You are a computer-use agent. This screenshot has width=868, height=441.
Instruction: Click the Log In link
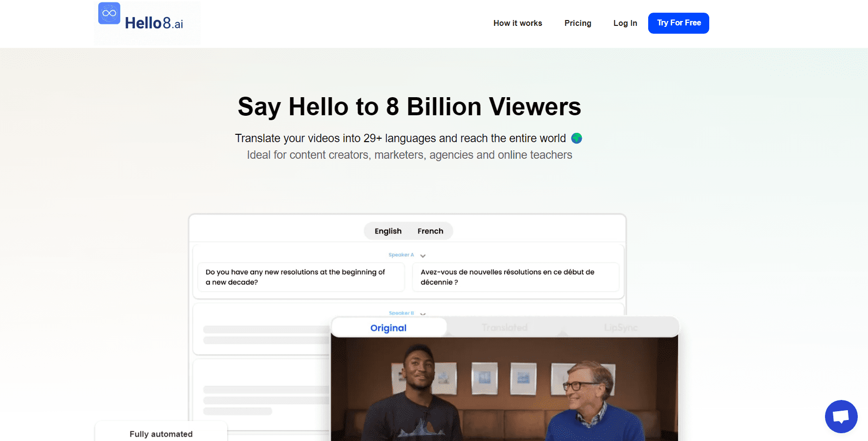[x=625, y=23]
